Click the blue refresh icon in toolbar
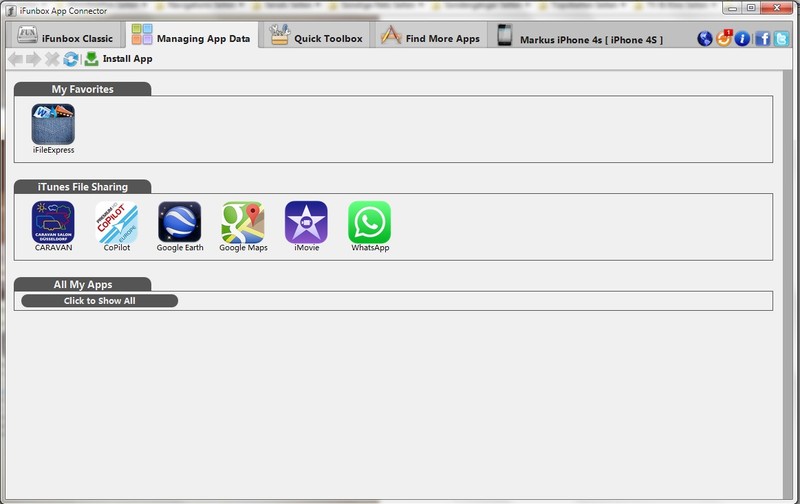This screenshot has width=800, height=504. click(x=71, y=59)
